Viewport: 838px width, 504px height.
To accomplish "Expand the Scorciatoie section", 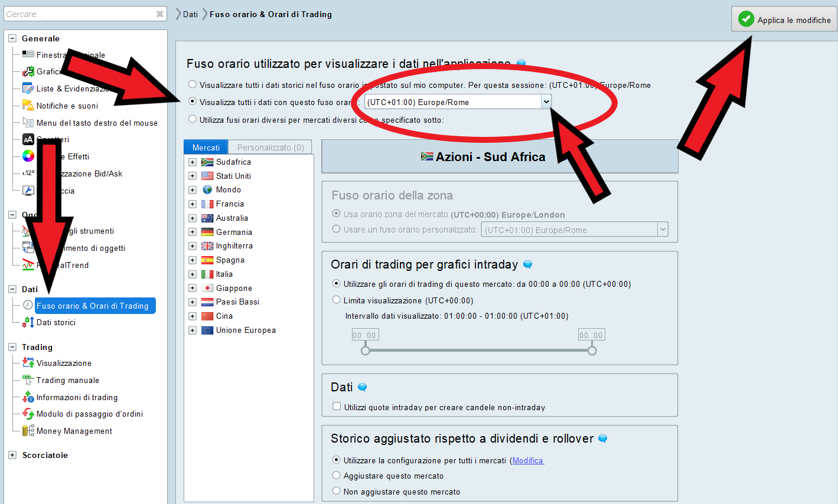I will 12,455.
